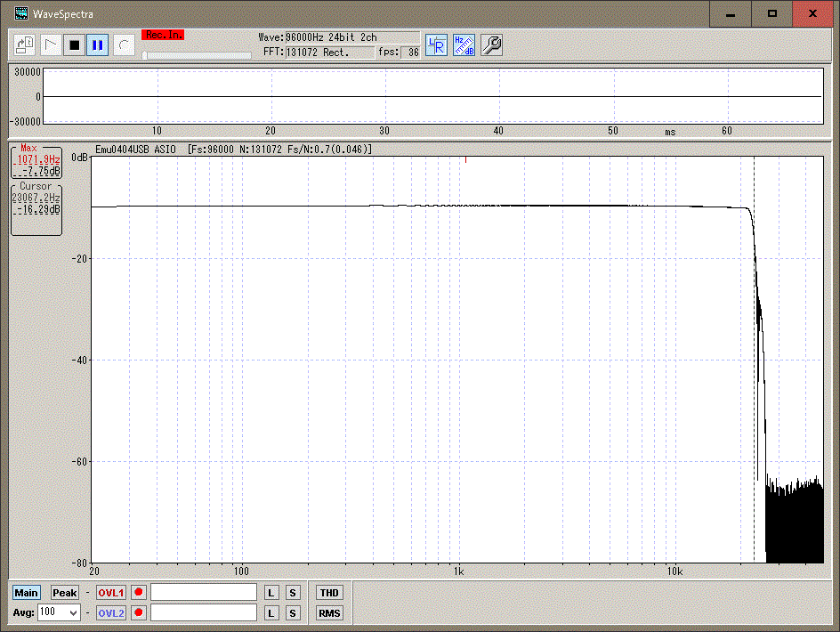Image resolution: width=840 pixels, height=632 pixels.
Task: Maximize the WaveSpectra window
Action: point(772,14)
